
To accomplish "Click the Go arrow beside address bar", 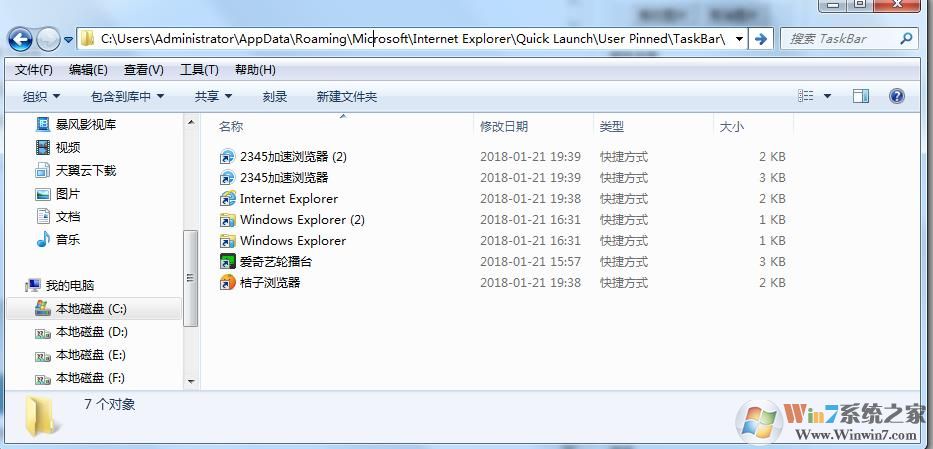I will [760, 39].
